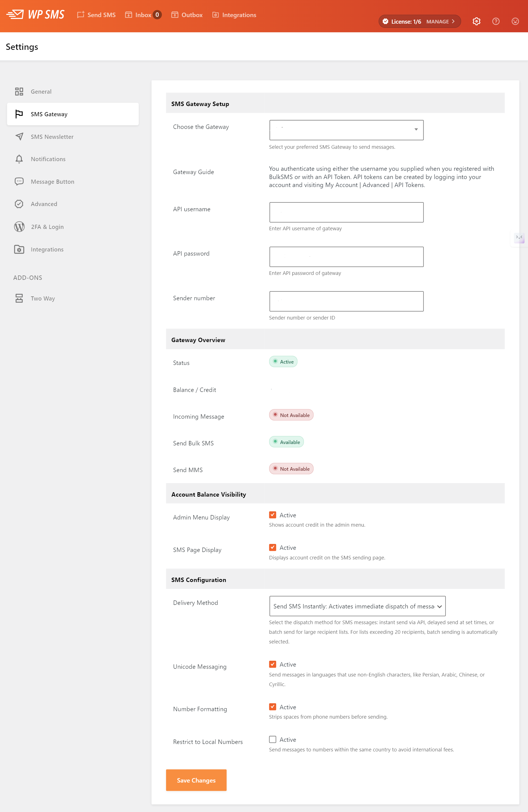Click the Balance / Credit label

click(194, 390)
